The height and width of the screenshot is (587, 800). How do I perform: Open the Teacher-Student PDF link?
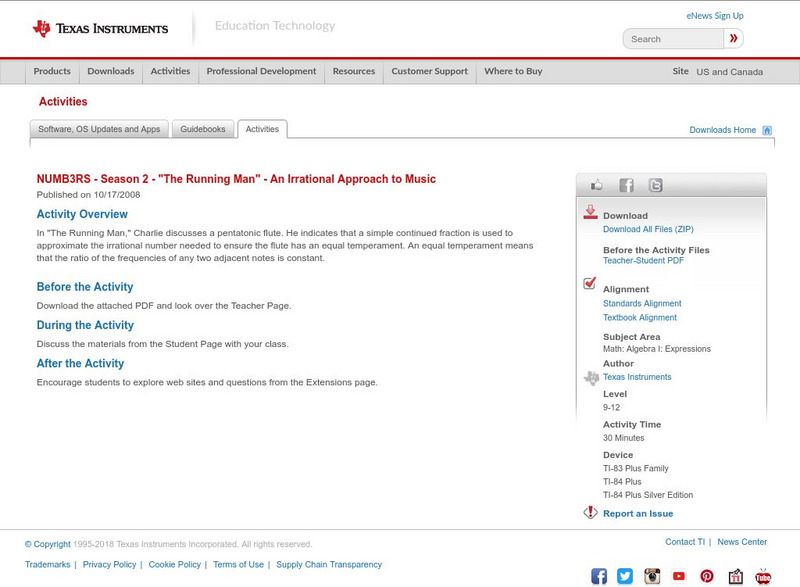tap(643, 261)
